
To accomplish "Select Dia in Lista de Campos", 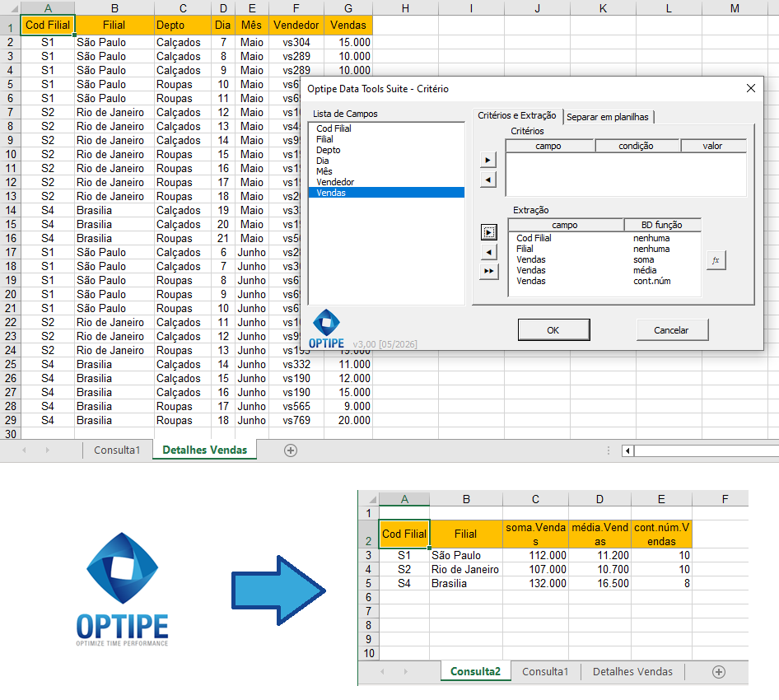I will (386, 161).
